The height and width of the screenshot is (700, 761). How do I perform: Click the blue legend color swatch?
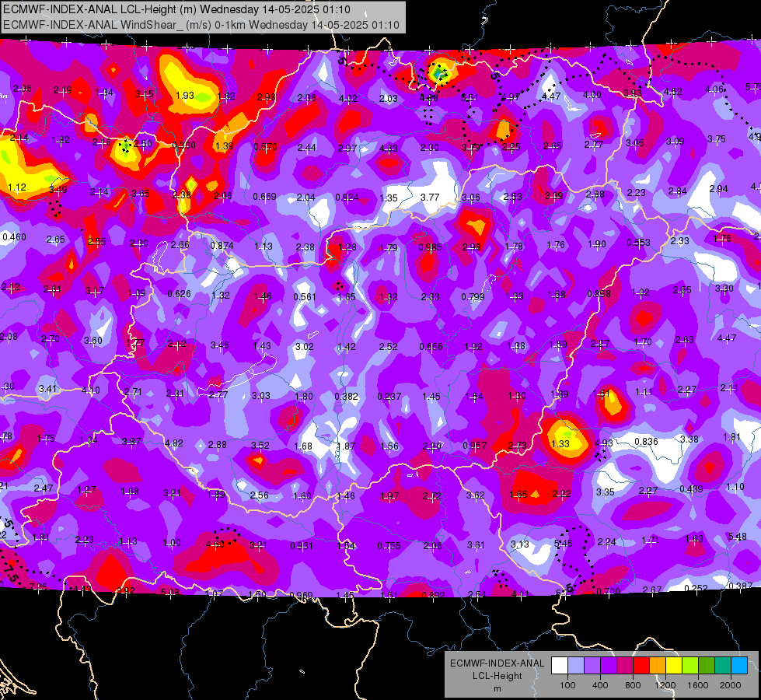coord(739,665)
